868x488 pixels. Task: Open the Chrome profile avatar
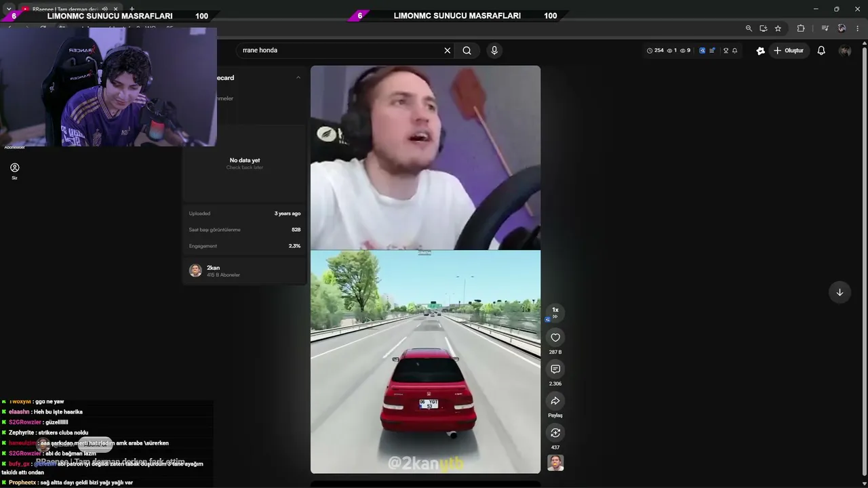click(842, 28)
